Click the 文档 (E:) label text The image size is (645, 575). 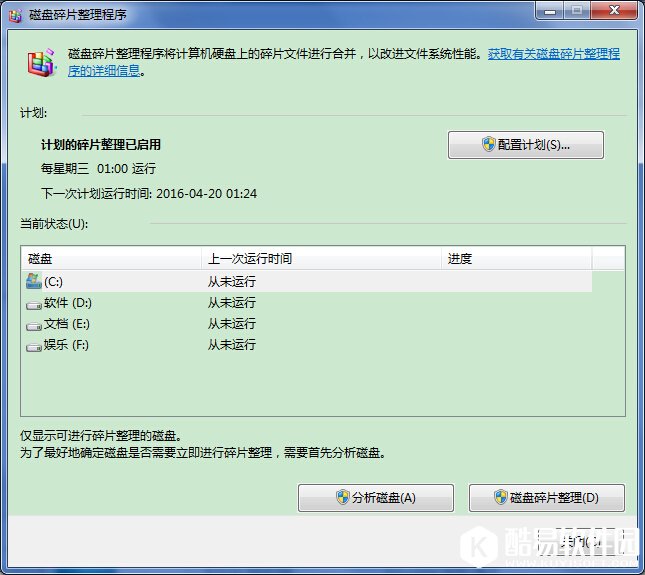click(67, 324)
